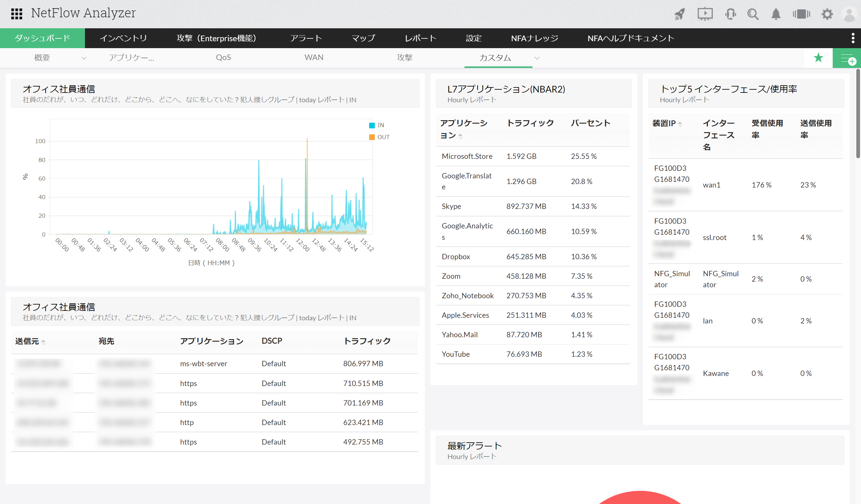The width and height of the screenshot is (861, 504).
Task: Click the headset support icon
Action: point(730,14)
